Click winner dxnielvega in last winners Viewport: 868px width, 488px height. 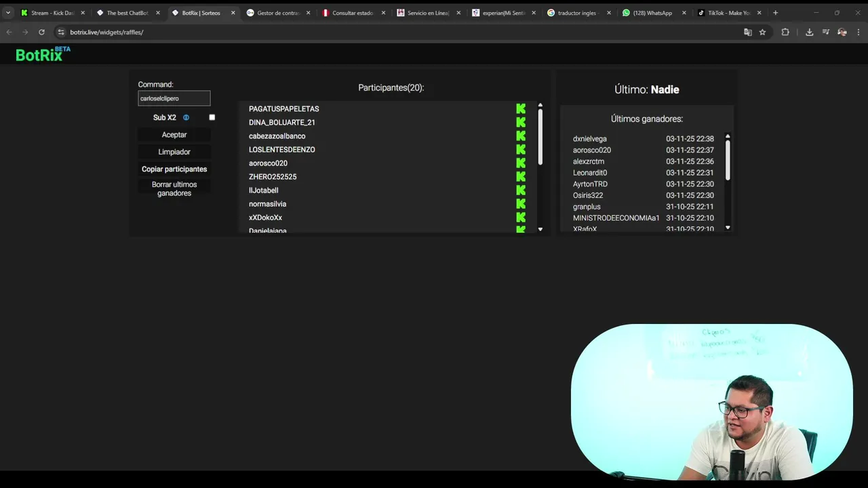click(590, 139)
